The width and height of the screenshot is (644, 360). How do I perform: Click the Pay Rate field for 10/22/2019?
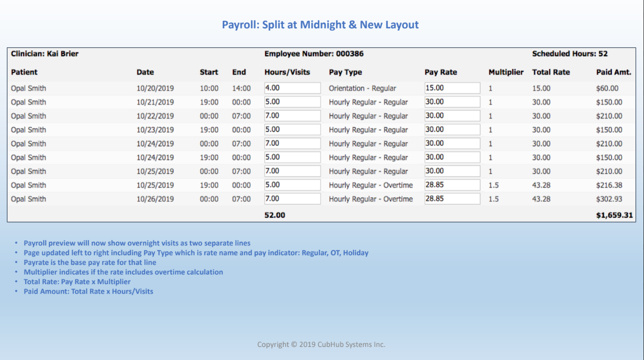[452, 116]
